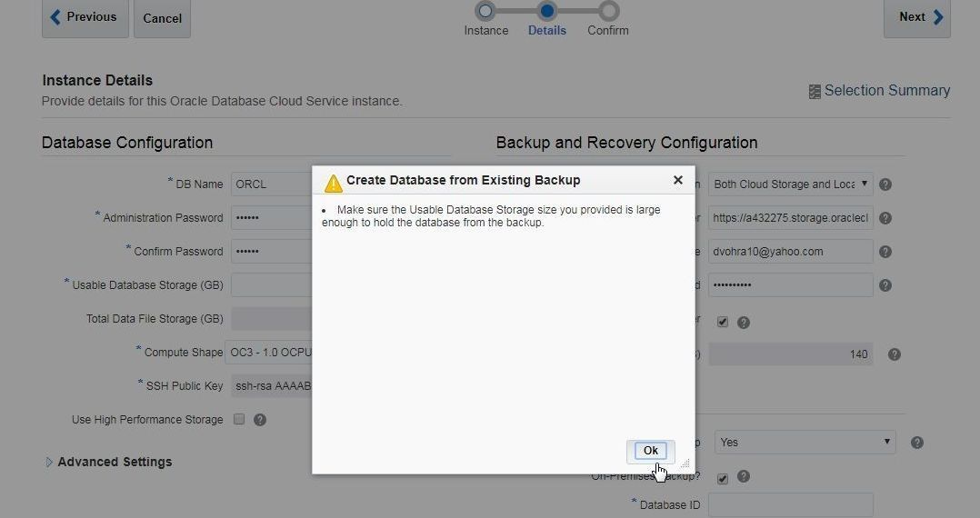The image size is (980, 518).
Task: Click the Backup and Recovery Configuration heading
Action: click(x=626, y=143)
